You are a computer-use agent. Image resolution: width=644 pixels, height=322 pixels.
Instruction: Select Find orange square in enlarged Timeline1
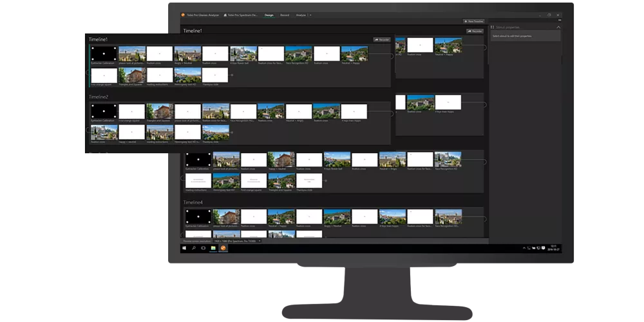(104, 77)
